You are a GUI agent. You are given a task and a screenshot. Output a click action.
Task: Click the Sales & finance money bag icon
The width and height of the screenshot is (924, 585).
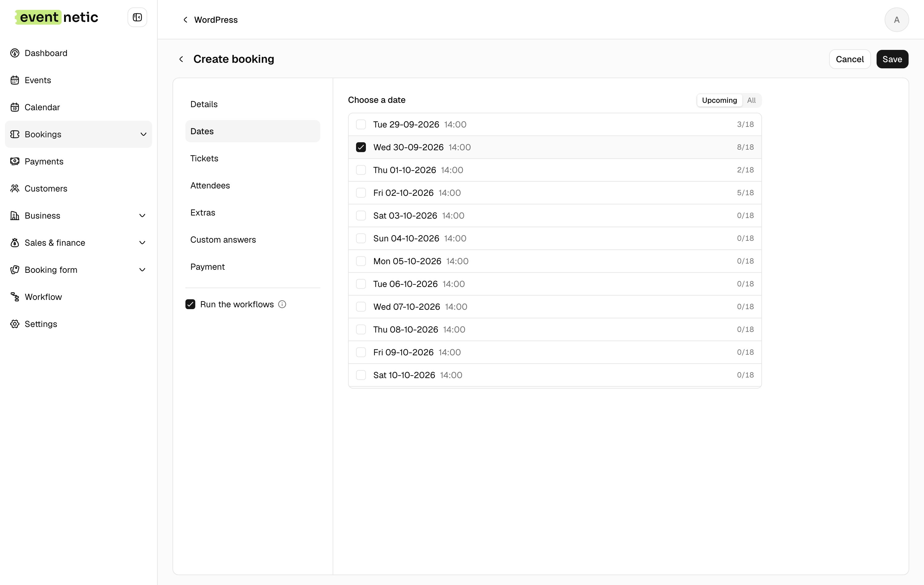[14, 243]
